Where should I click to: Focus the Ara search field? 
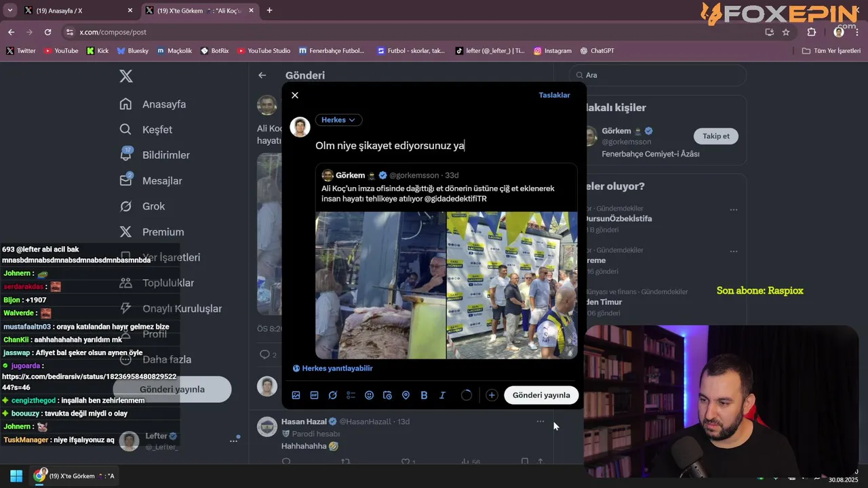coord(658,75)
